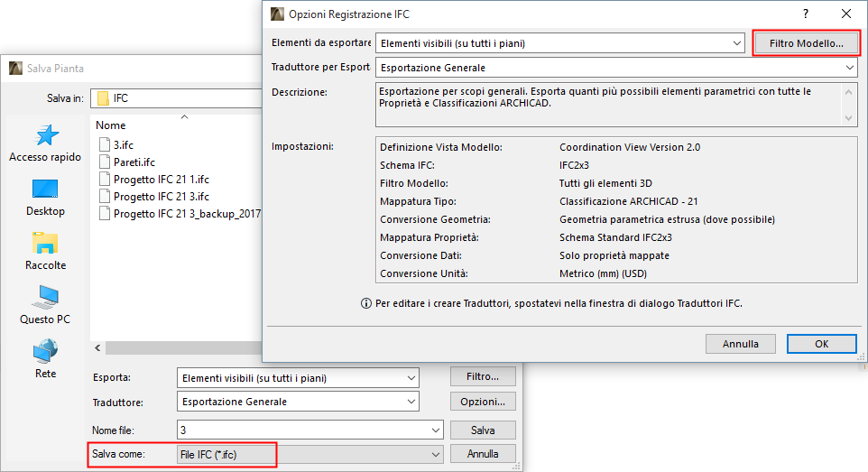The height and width of the screenshot is (472, 868).
Task: Click the Schema Standard IFC2x3 value
Action: tap(615, 237)
